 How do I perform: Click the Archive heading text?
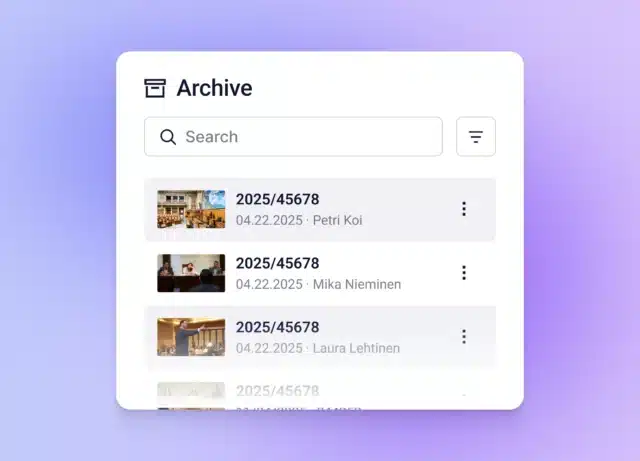click(214, 88)
